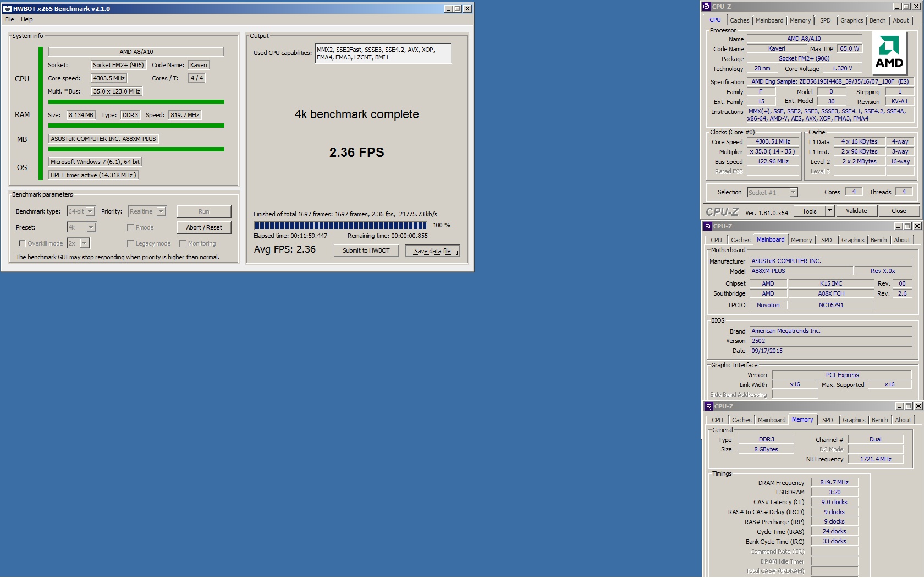Select Graphics tab in Memory CPU-Z window
Image resolution: width=924 pixels, height=578 pixels.
854,420
